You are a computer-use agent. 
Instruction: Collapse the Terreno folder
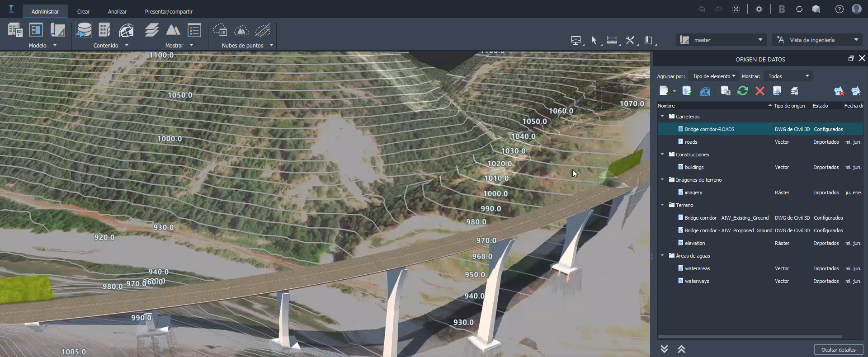662,205
